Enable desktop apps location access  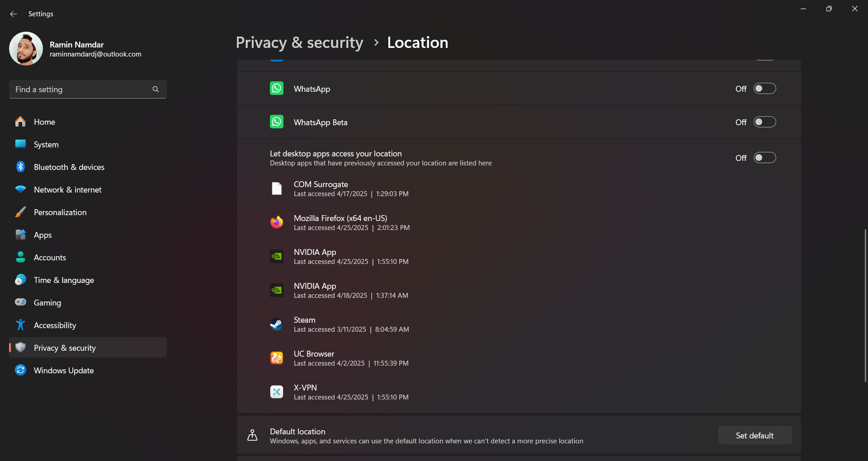point(764,158)
